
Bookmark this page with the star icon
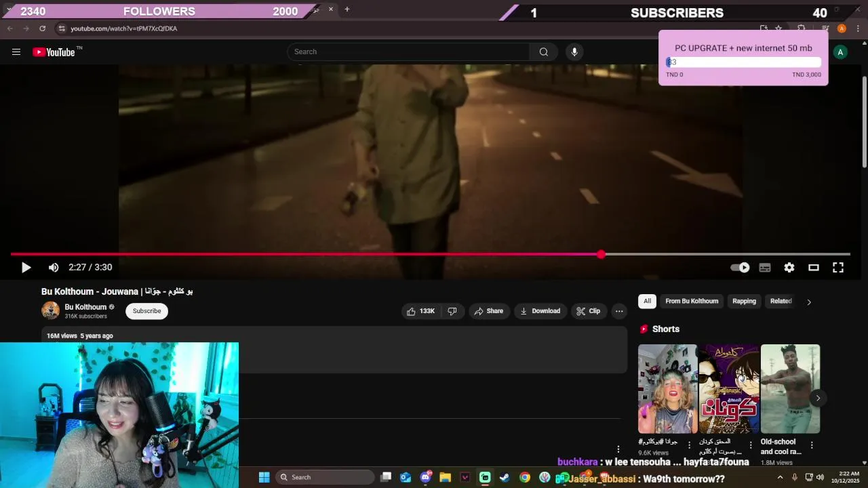pyautogui.click(x=778, y=28)
